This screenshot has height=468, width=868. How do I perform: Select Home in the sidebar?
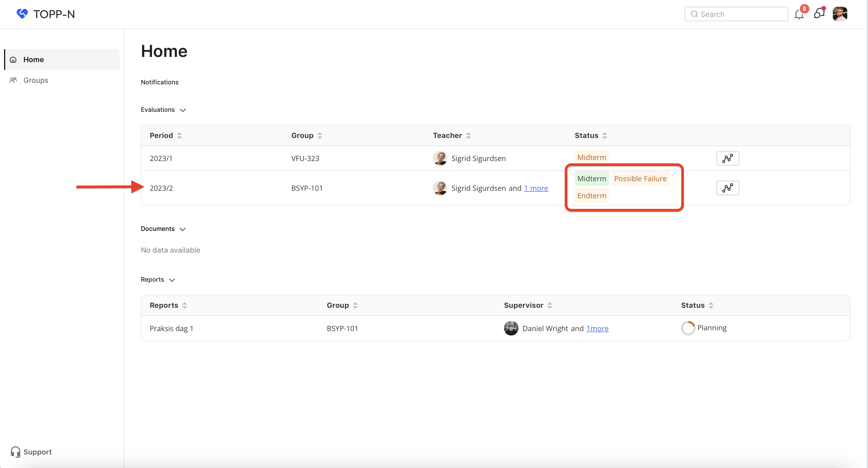[33, 60]
